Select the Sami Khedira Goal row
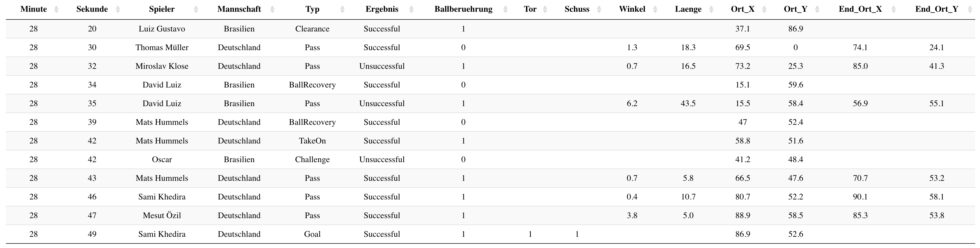The width and height of the screenshot is (980, 248). (312, 234)
